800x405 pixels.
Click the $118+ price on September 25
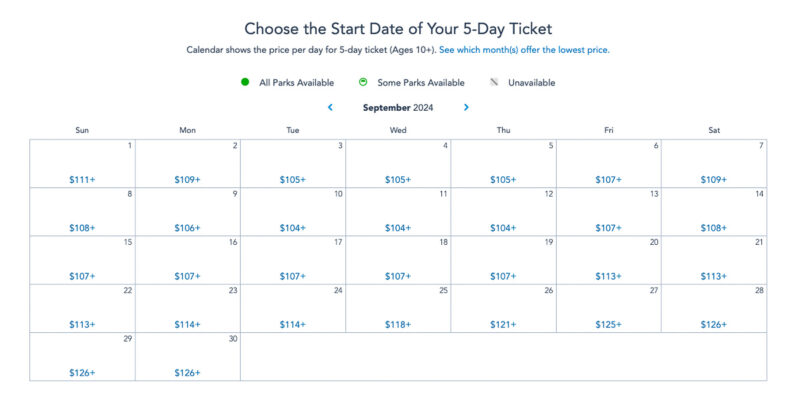[x=398, y=324]
